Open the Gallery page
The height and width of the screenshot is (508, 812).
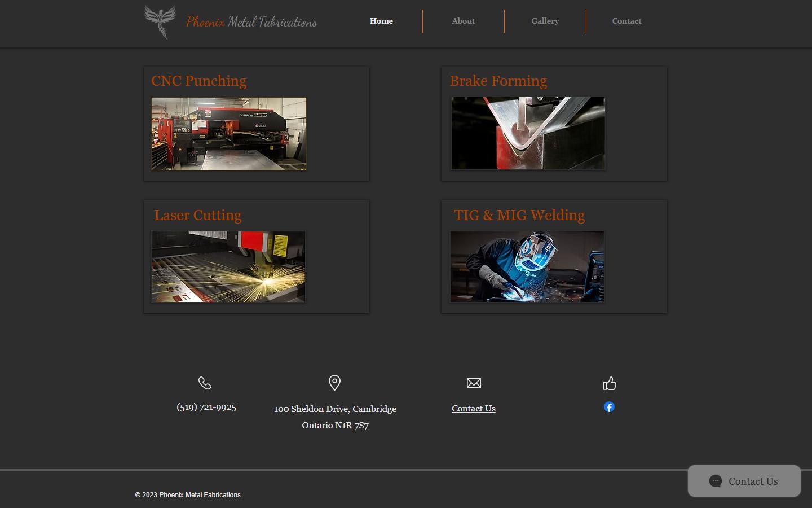point(545,21)
